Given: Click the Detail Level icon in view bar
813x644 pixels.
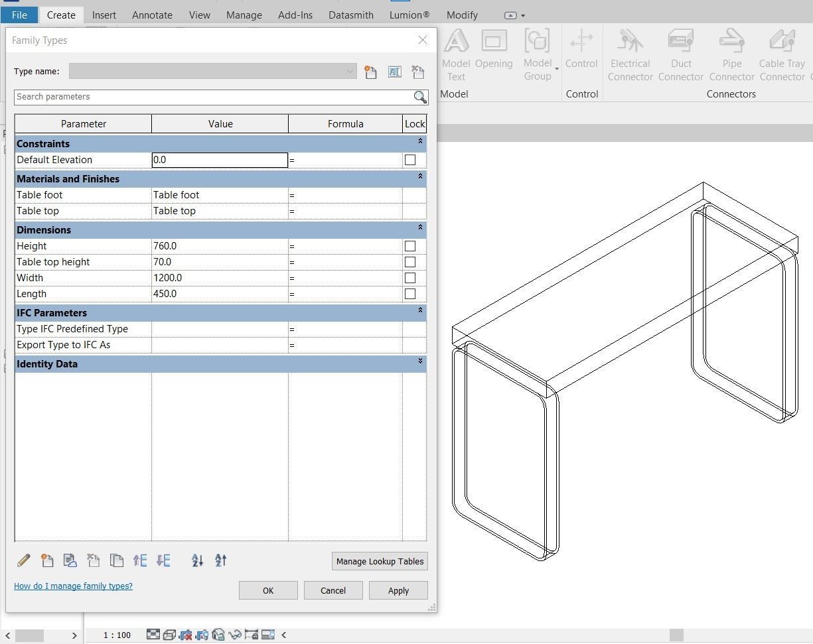Looking at the screenshot, I should (x=153, y=635).
